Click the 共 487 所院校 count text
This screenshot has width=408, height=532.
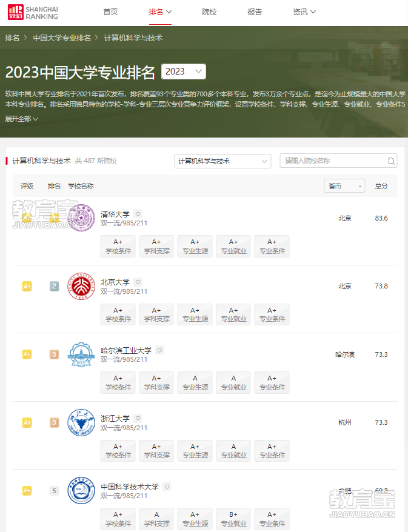tap(96, 161)
